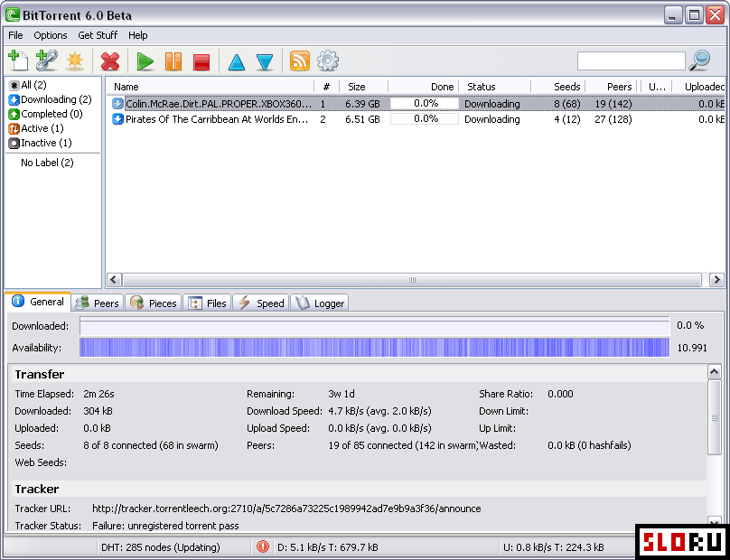Screen dimensions: 730x560
Task: Select the Downloading (2) category
Action: tap(50, 99)
